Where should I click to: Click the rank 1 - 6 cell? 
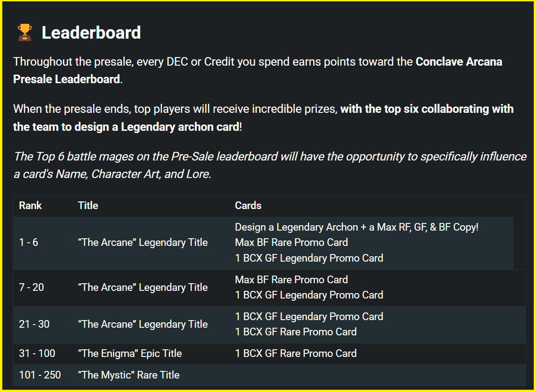tap(29, 242)
